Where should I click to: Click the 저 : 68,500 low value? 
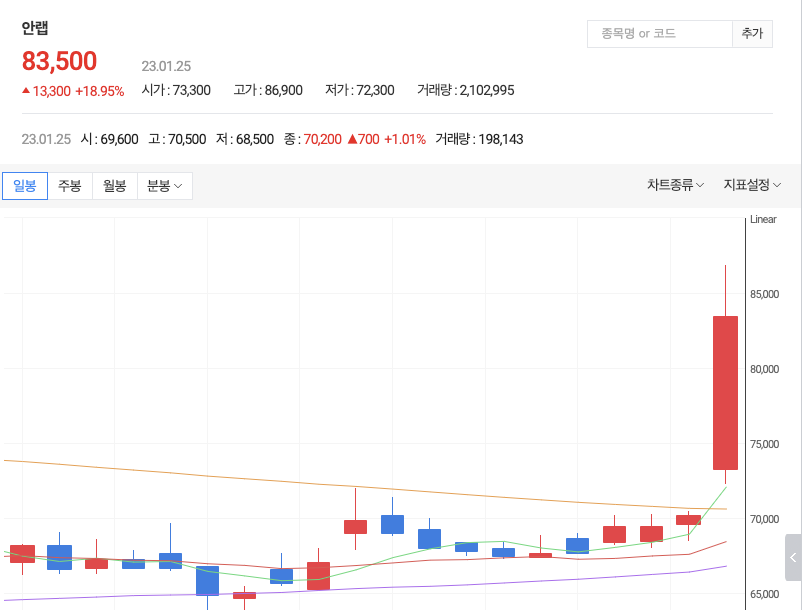(x=245, y=139)
